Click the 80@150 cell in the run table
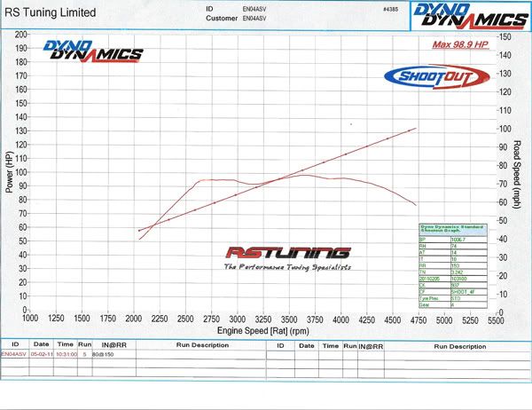This screenshot has width=532, height=410. coord(103,354)
